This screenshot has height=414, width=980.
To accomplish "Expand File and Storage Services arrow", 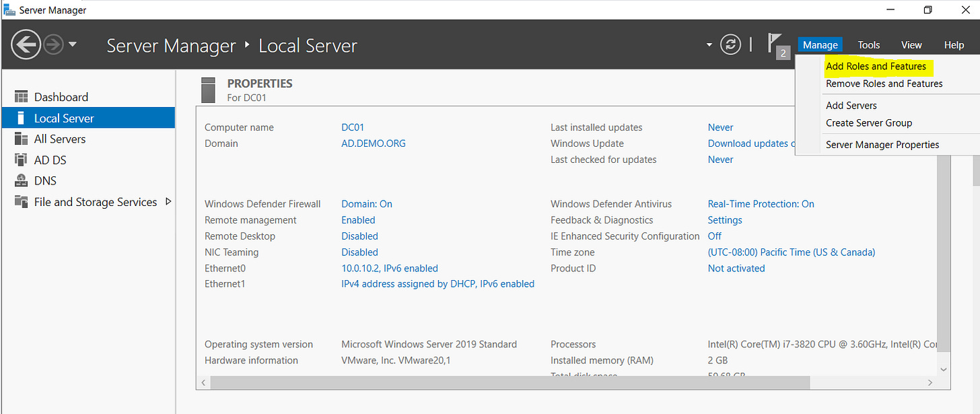I will pos(168,201).
